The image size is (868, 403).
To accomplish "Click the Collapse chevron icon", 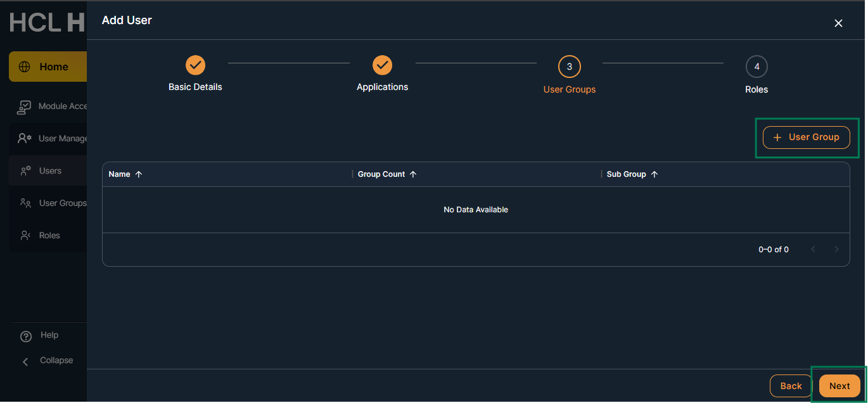I will pos(26,361).
